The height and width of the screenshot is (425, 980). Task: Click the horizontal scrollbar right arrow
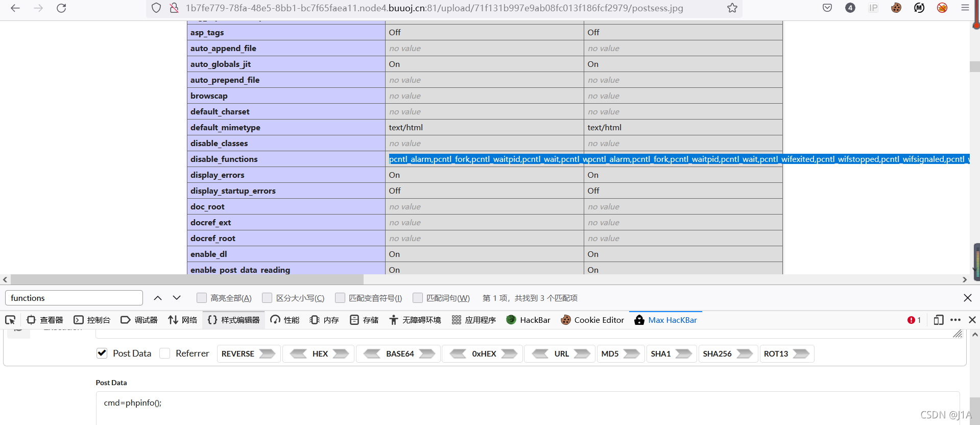pyautogui.click(x=964, y=279)
